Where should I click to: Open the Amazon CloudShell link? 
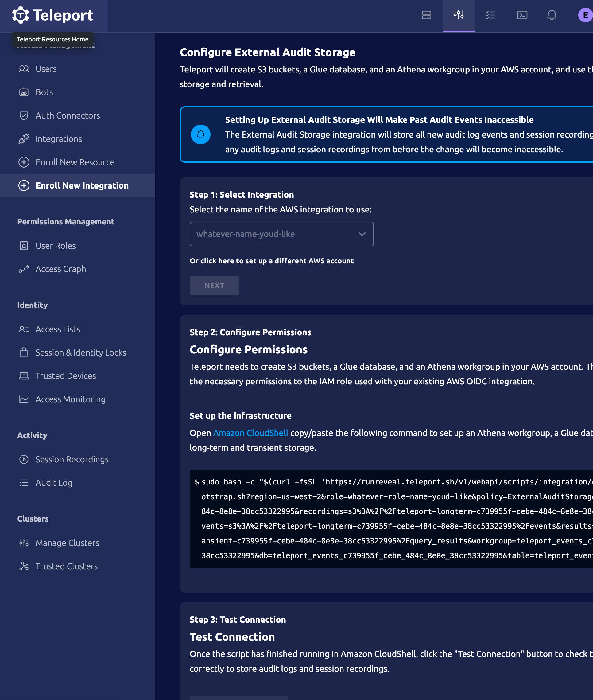pyautogui.click(x=250, y=433)
